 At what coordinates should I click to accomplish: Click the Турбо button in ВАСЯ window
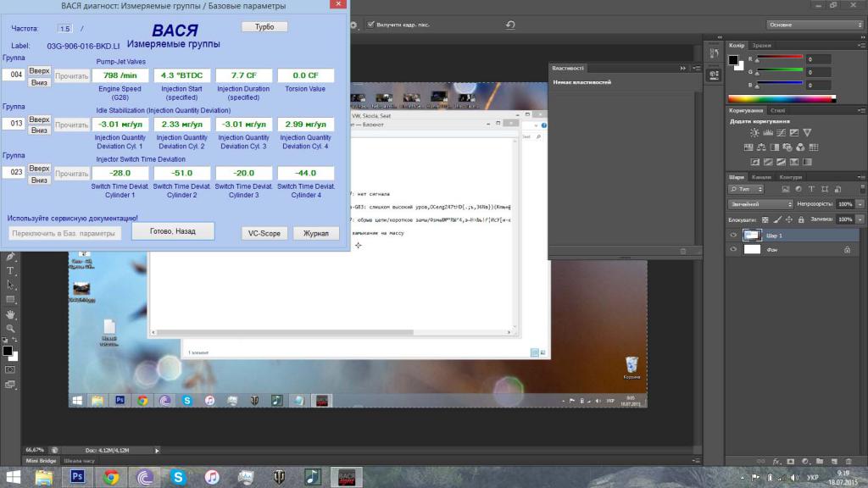point(264,26)
